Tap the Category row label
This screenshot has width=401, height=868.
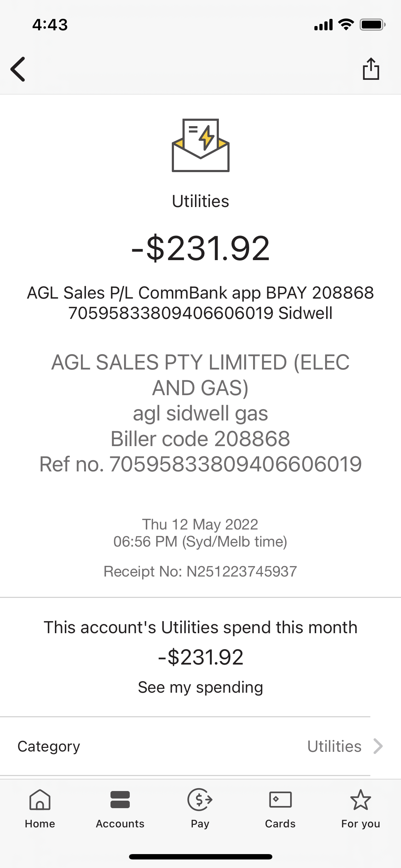[49, 746]
